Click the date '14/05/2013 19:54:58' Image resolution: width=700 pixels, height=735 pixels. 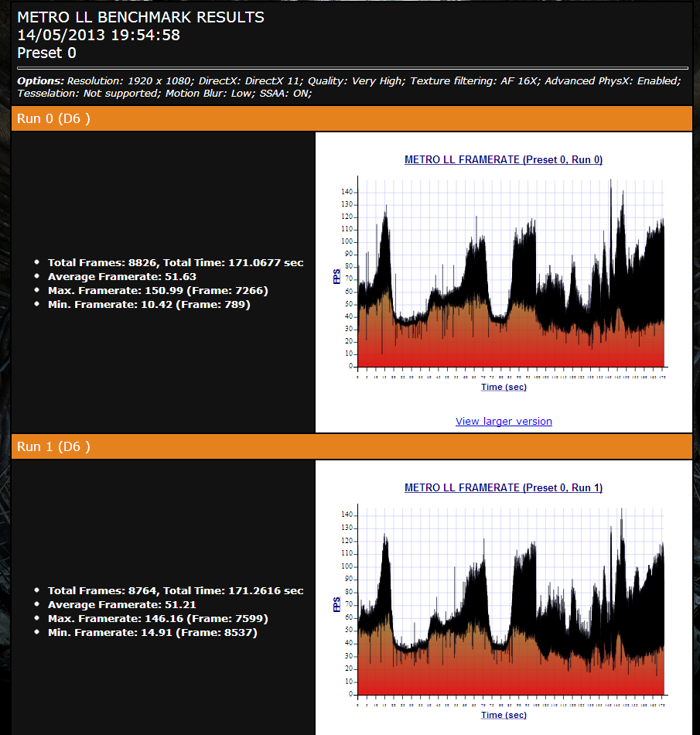coord(98,35)
